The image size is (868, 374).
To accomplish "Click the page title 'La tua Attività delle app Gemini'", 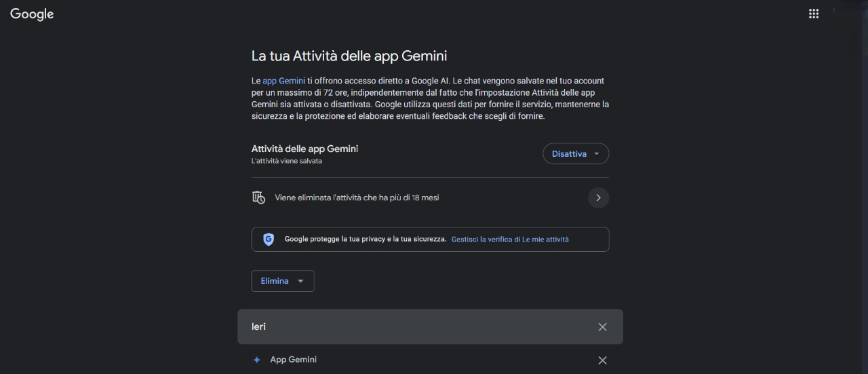I will tap(349, 56).
